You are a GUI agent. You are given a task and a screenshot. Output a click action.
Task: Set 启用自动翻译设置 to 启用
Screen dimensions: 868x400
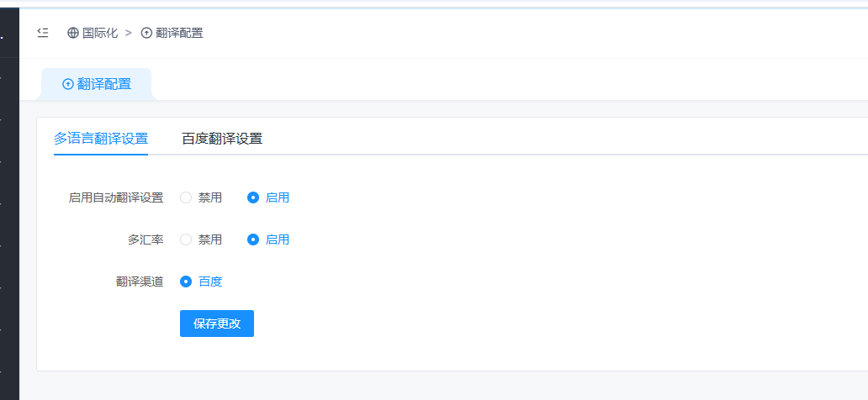coord(253,197)
